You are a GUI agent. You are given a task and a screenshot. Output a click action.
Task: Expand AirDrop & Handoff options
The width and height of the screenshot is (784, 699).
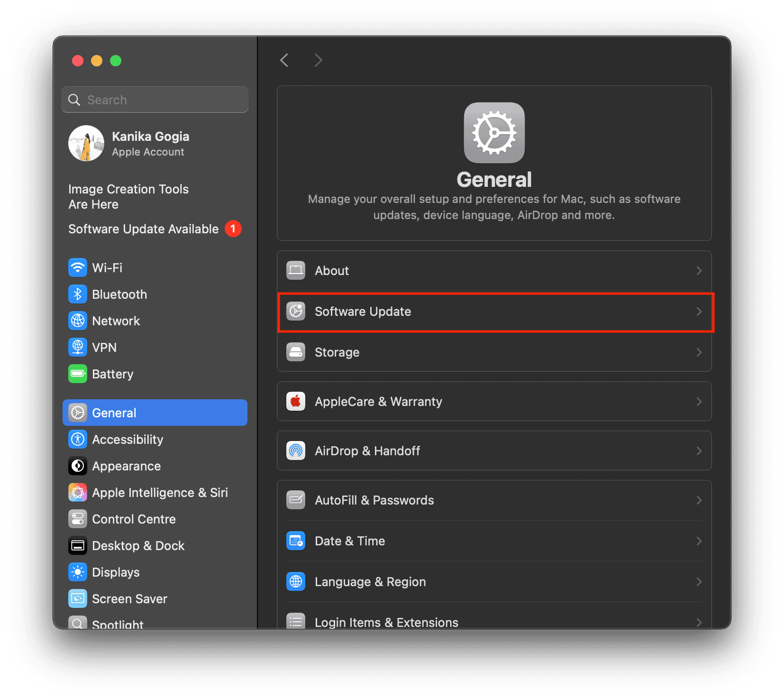coord(494,451)
